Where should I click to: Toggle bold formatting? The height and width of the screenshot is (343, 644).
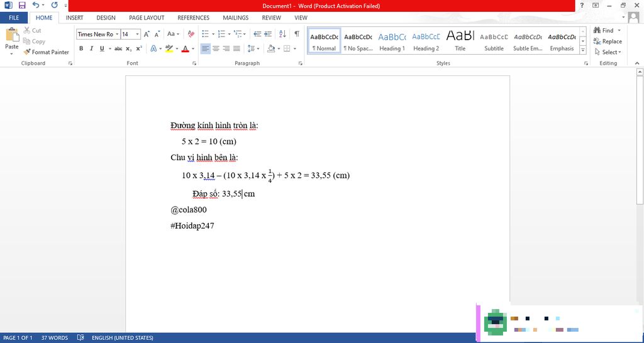coord(81,48)
